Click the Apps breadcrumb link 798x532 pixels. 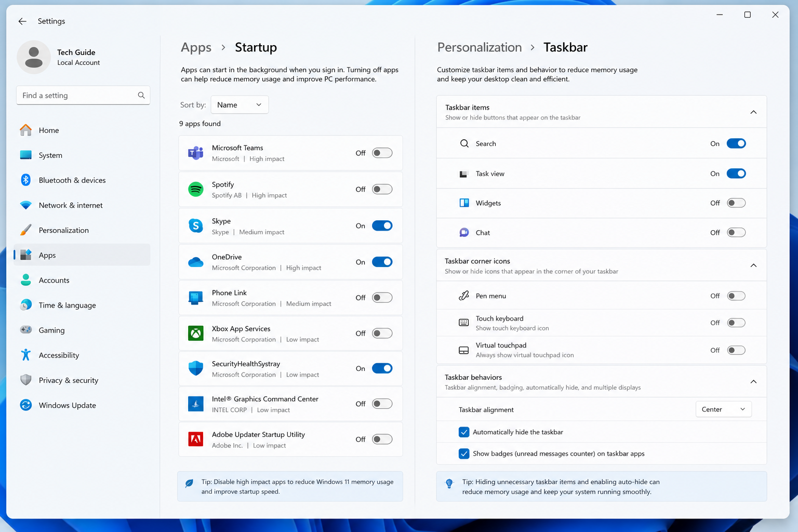(196, 47)
